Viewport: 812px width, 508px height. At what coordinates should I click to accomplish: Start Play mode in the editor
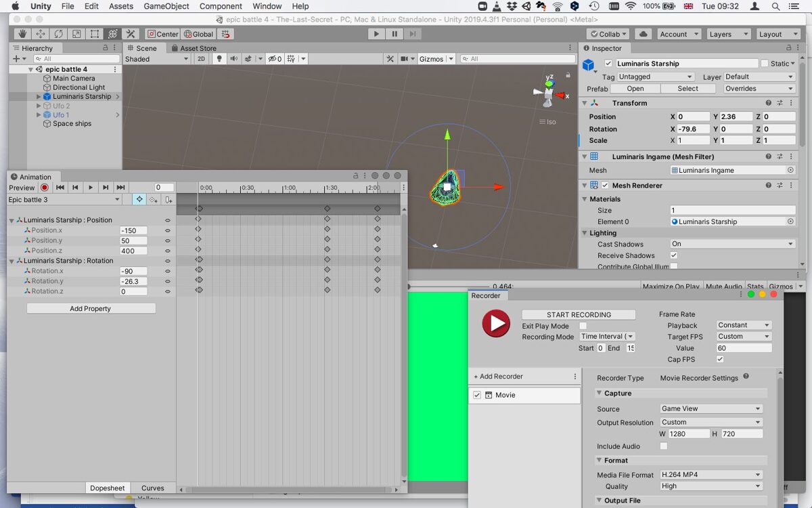[x=376, y=34]
